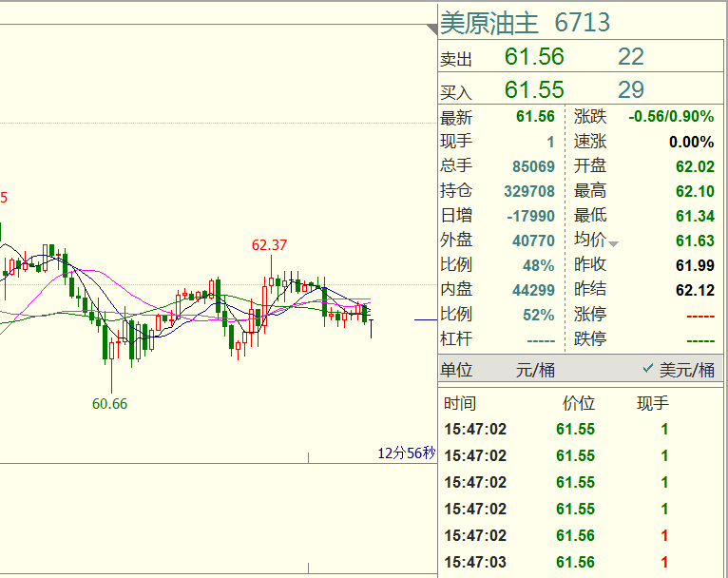This screenshot has height=578, width=728.
Task: Click the sell volume 22
Action: point(631,57)
